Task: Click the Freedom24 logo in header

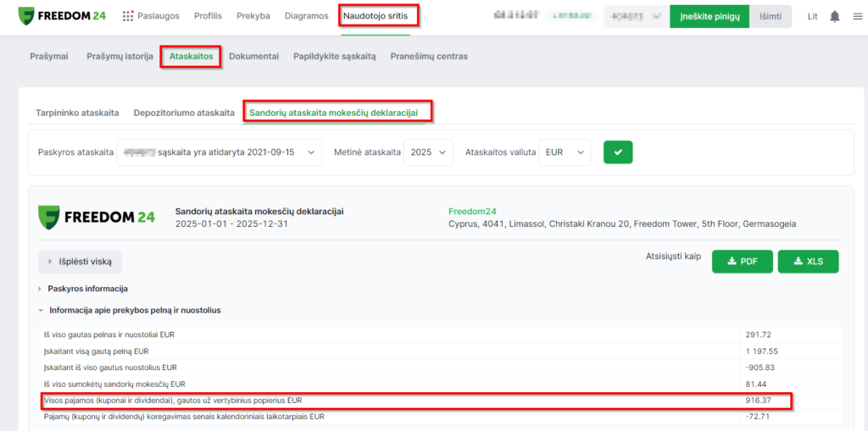Action: click(64, 16)
